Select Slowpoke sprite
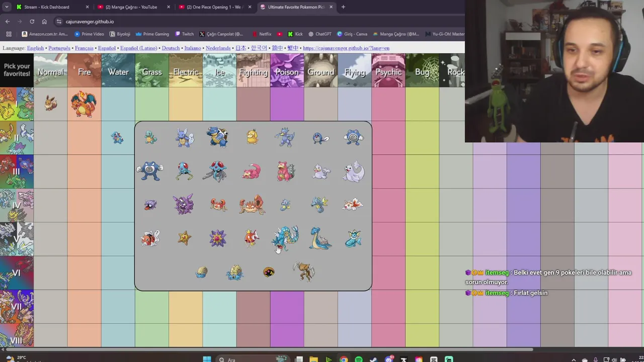Viewport: 644px width, 362px height. click(251, 171)
